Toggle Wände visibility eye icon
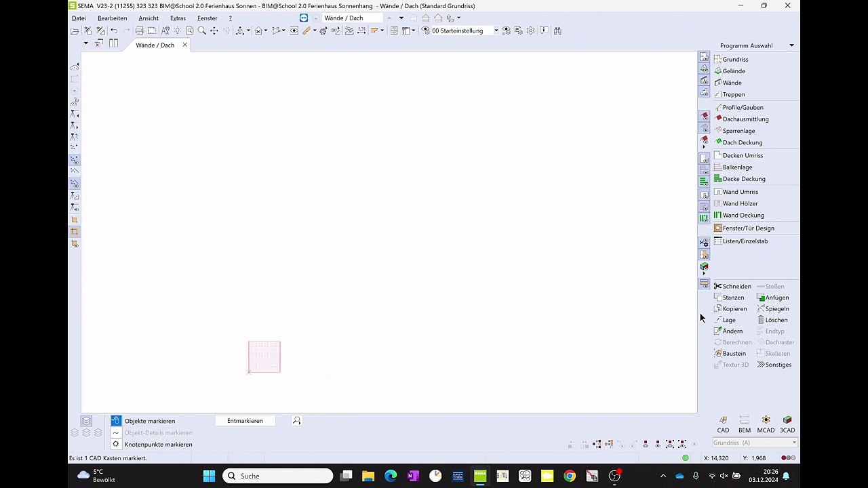 click(704, 81)
